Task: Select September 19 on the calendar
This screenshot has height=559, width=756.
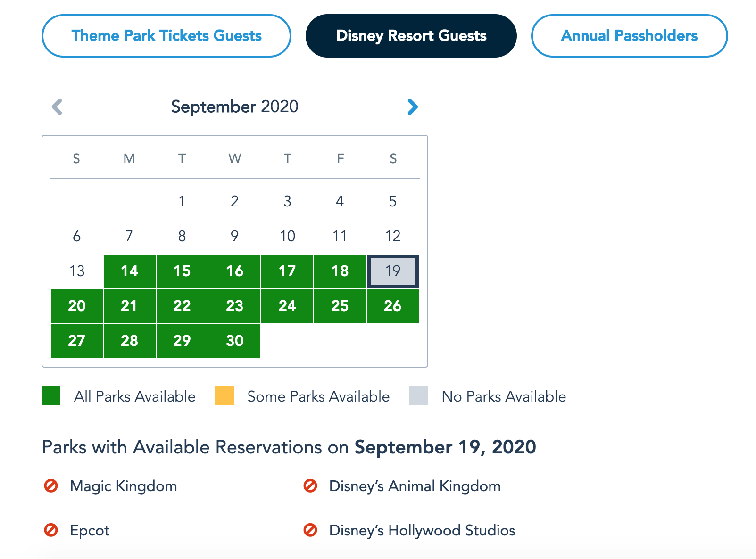Action: (x=393, y=271)
